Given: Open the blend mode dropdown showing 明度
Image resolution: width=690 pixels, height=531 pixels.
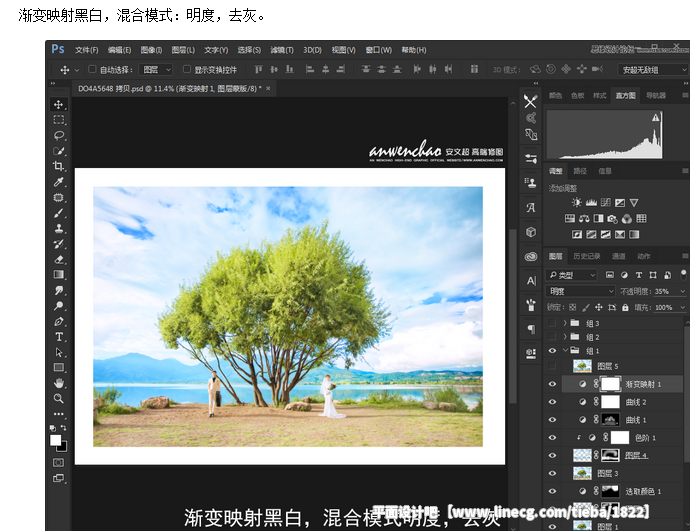Looking at the screenshot, I should point(580,291).
